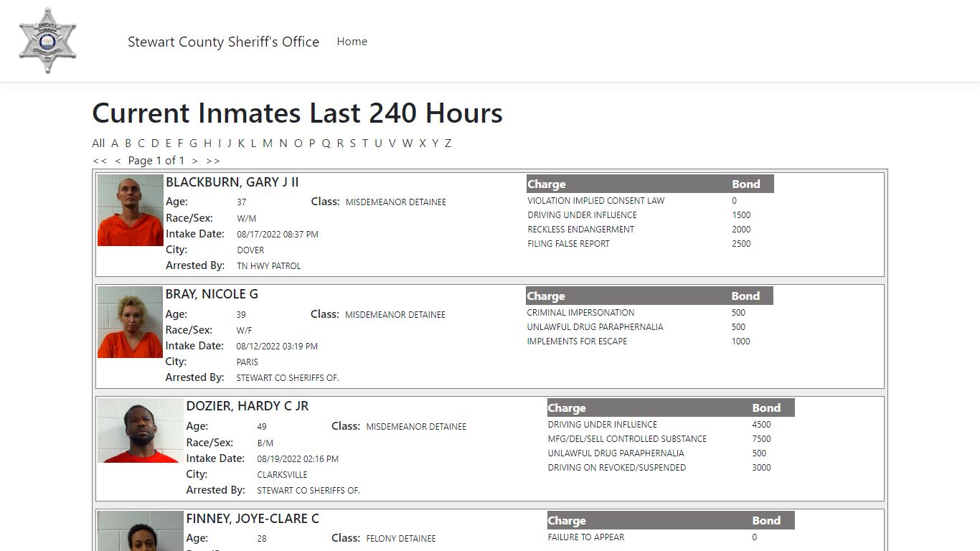This screenshot has width=980, height=551.
Task: Filter inmates by letter Y
Action: click(x=435, y=143)
